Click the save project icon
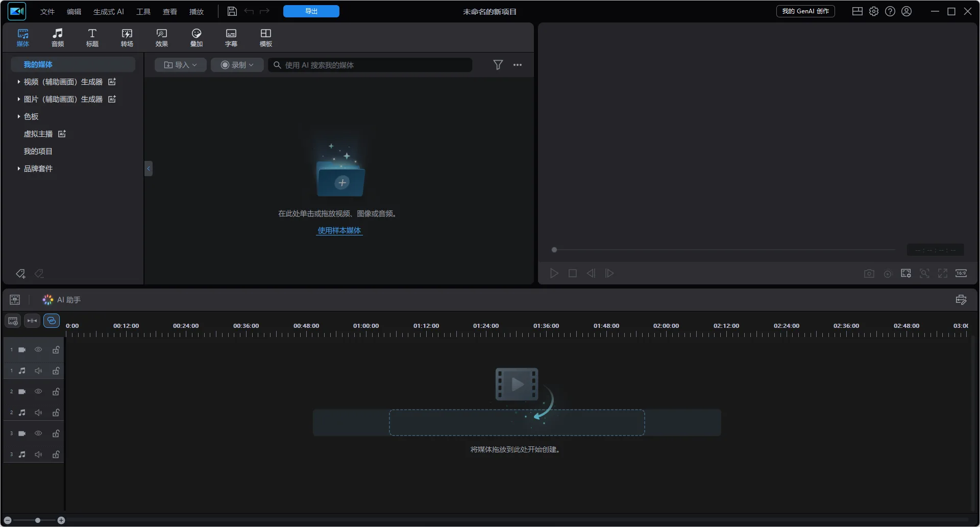Viewport: 980px width, 527px height. point(232,11)
